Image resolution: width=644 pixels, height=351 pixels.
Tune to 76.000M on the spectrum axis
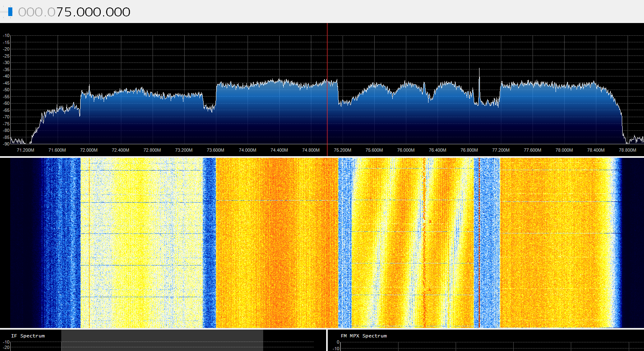[x=406, y=150]
